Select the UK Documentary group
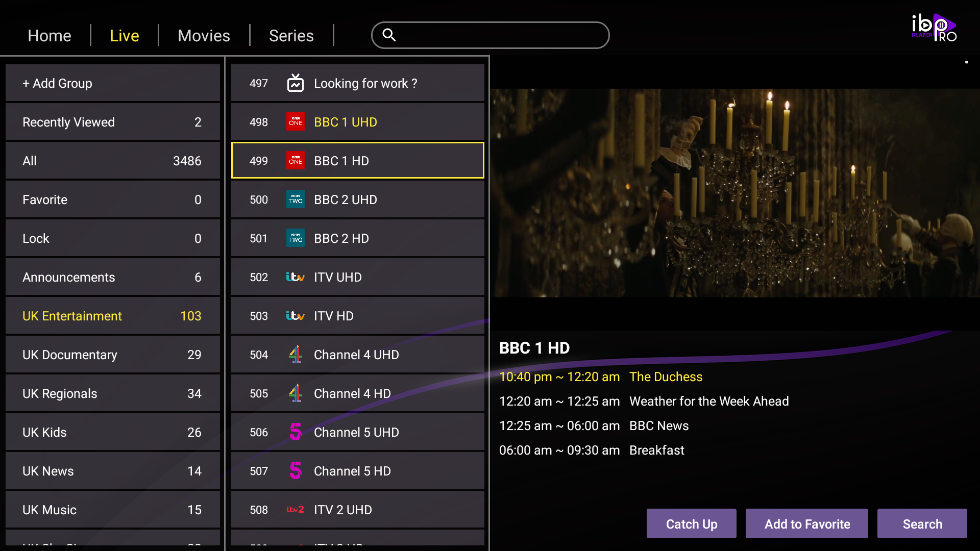 click(113, 355)
